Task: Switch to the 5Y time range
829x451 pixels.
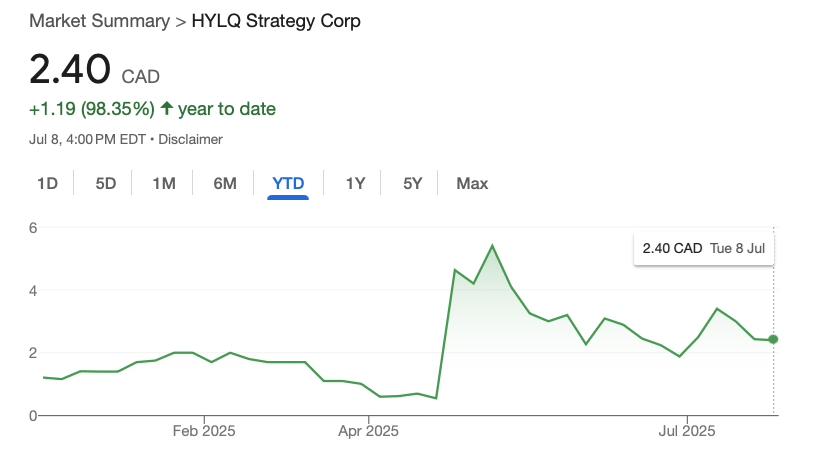Action: (x=413, y=183)
